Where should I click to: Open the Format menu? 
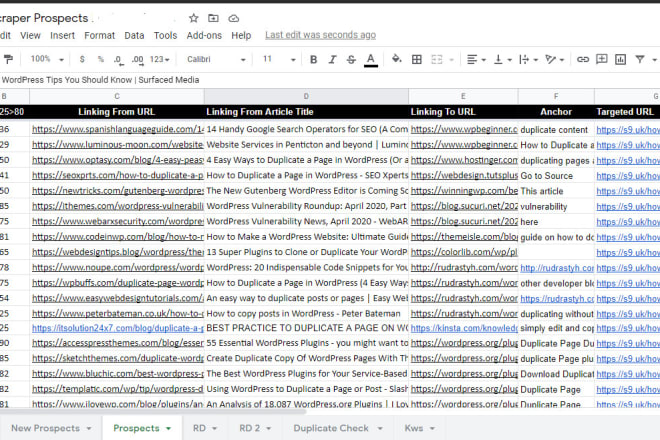click(99, 35)
